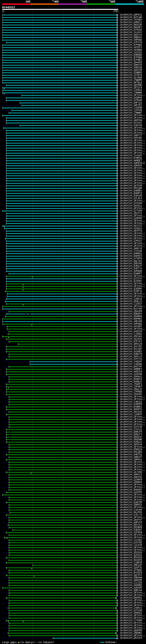Click the UniRef100_Q9UAX1 hit label

pyautogui.click(x=131, y=376)
